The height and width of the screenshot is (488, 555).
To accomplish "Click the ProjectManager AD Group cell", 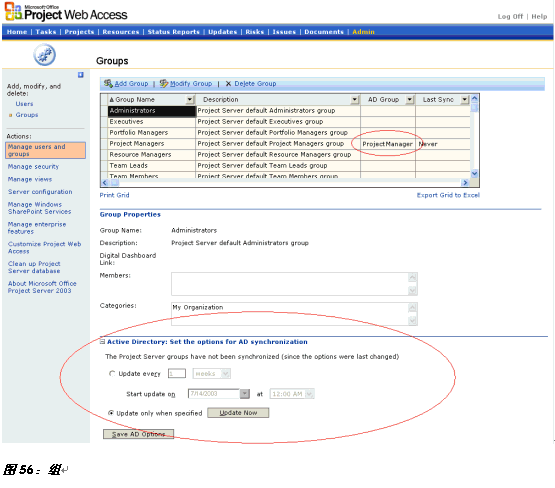I will [388, 144].
